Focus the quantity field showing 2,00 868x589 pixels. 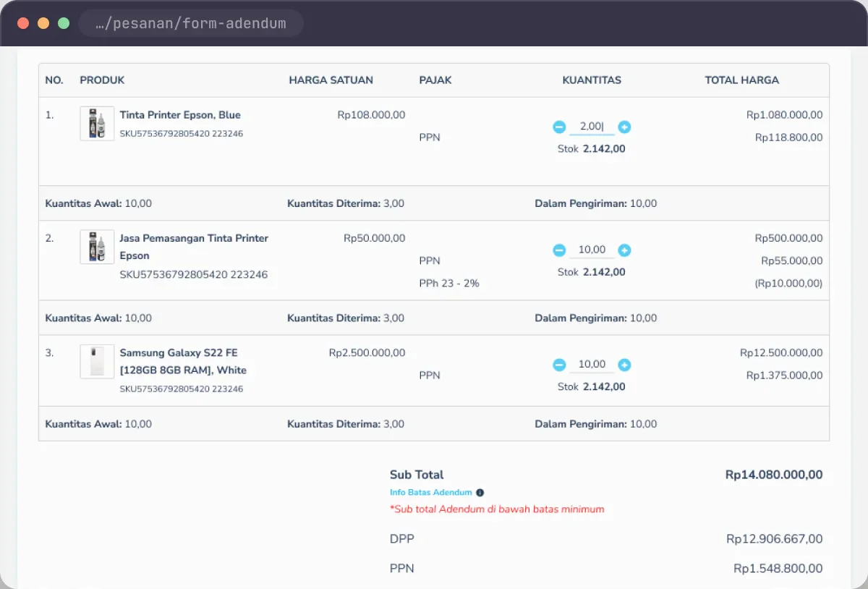(x=592, y=127)
